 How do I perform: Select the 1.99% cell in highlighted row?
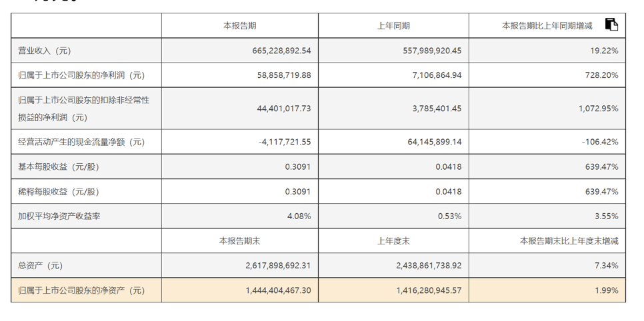coord(607,290)
